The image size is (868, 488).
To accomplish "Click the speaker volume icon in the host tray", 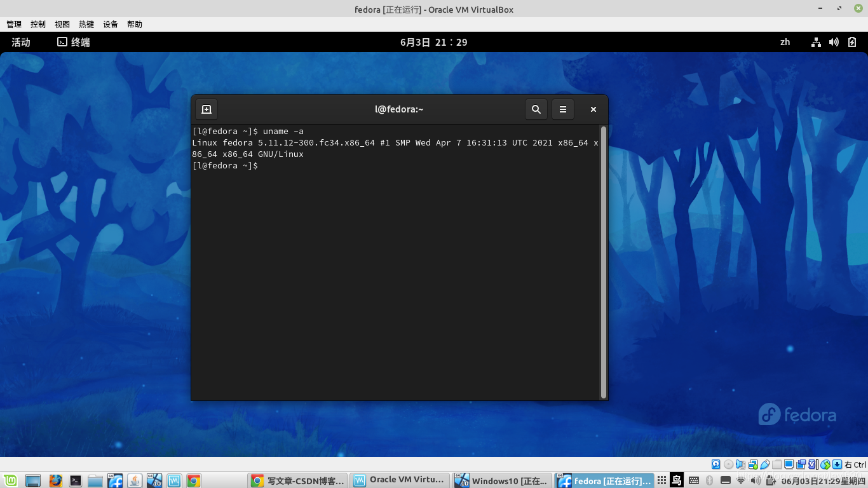I will click(756, 480).
